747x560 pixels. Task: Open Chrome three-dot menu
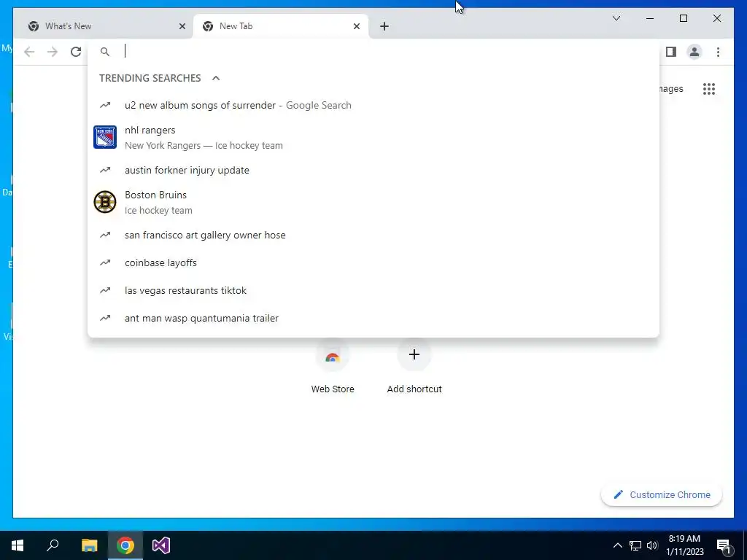coord(718,52)
